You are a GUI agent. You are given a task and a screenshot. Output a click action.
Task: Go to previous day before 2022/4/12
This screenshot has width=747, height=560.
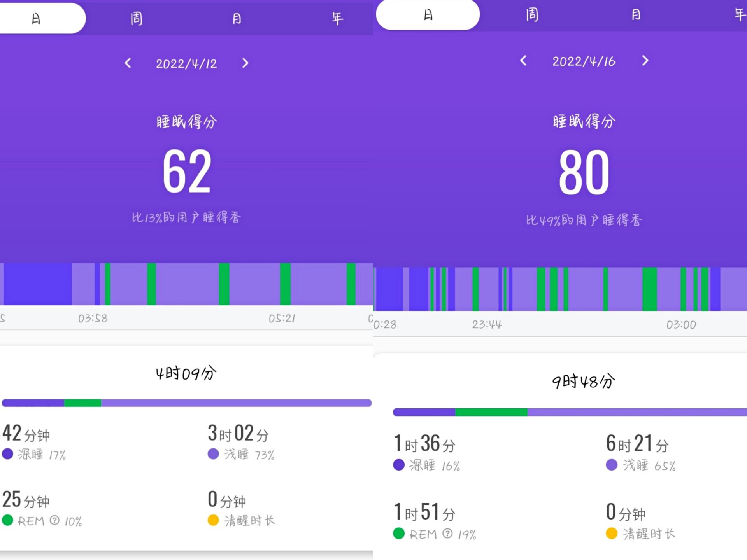pos(128,63)
